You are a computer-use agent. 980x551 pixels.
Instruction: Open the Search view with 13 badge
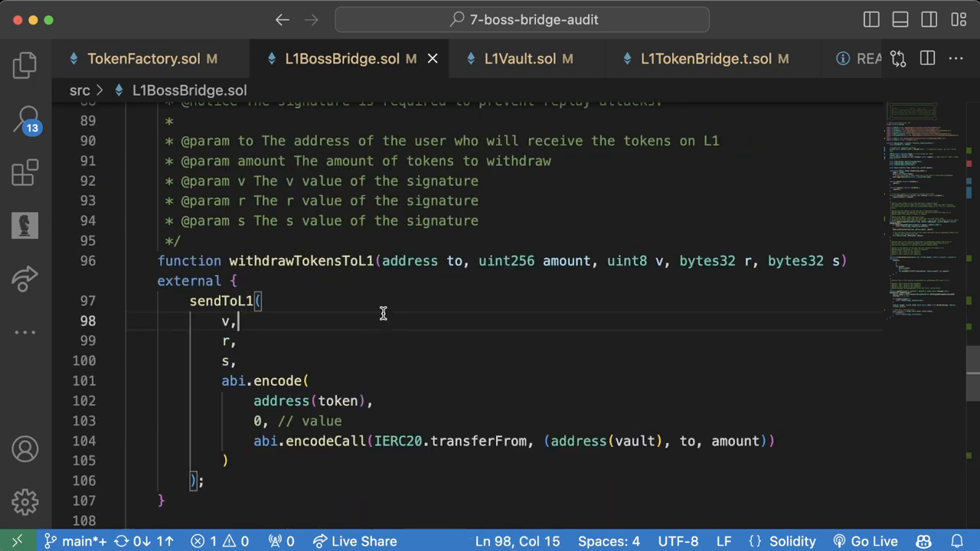[x=24, y=119]
